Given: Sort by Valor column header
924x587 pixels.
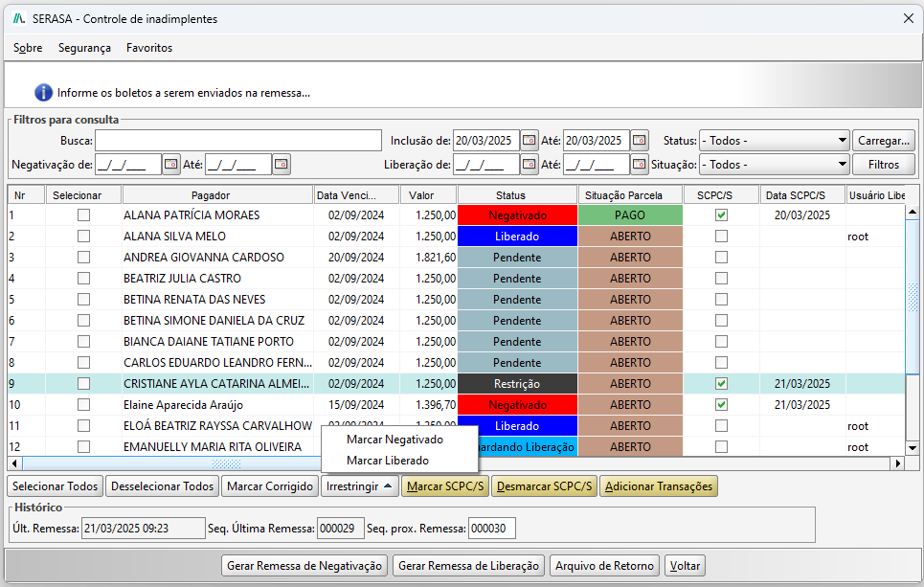Looking at the screenshot, I should pos(428,195).
